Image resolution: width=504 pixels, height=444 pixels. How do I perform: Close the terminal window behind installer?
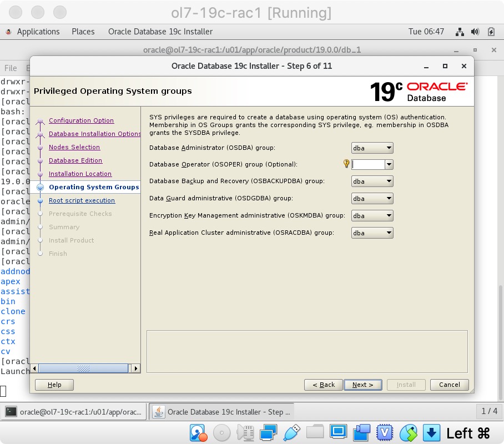[494, 50]
